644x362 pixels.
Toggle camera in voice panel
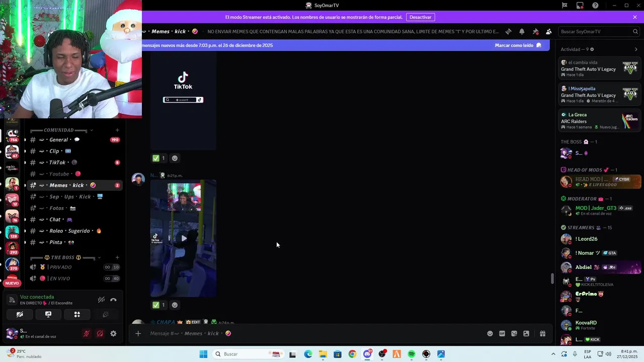pyautogui.click(x=20, y=314)
